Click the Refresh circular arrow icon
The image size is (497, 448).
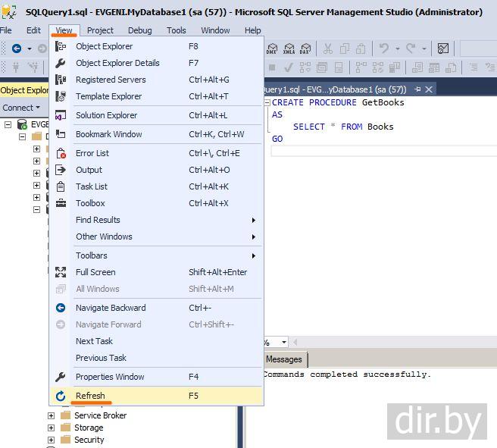pos(60,396)
